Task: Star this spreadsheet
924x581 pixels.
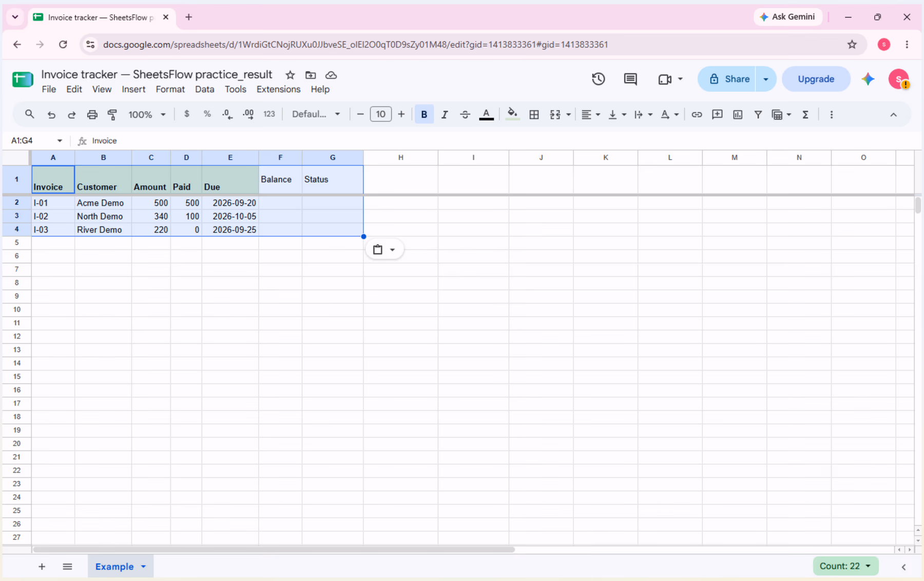Action: click(x=290, y=75)
